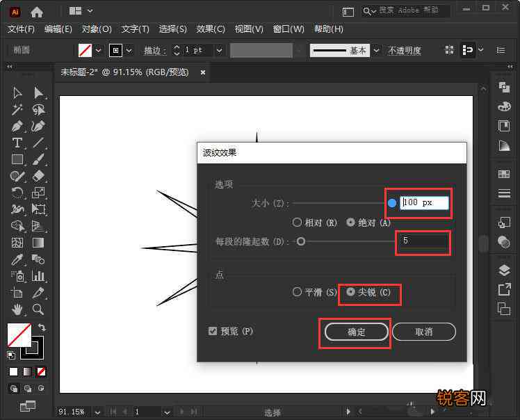The image size is (520, 420).
Task: Go to Illustrator home screen
Action: tap(37, 13)
